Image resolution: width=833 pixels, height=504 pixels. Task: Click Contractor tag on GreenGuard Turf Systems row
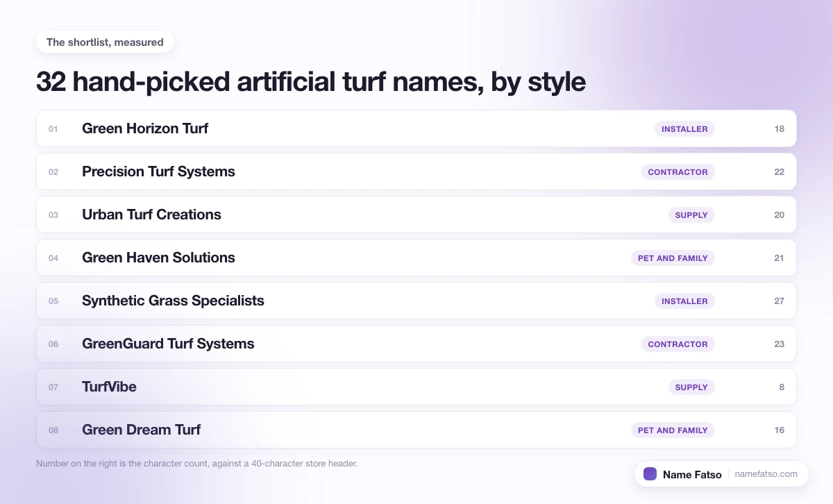coord(678,344)
